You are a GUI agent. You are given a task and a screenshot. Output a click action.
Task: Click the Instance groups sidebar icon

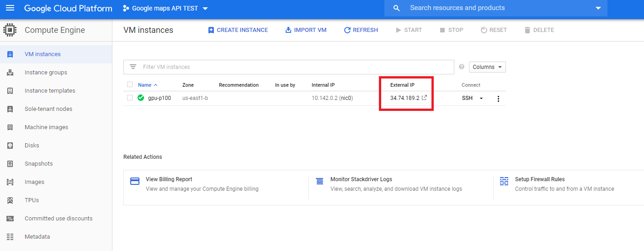(10, 73)
